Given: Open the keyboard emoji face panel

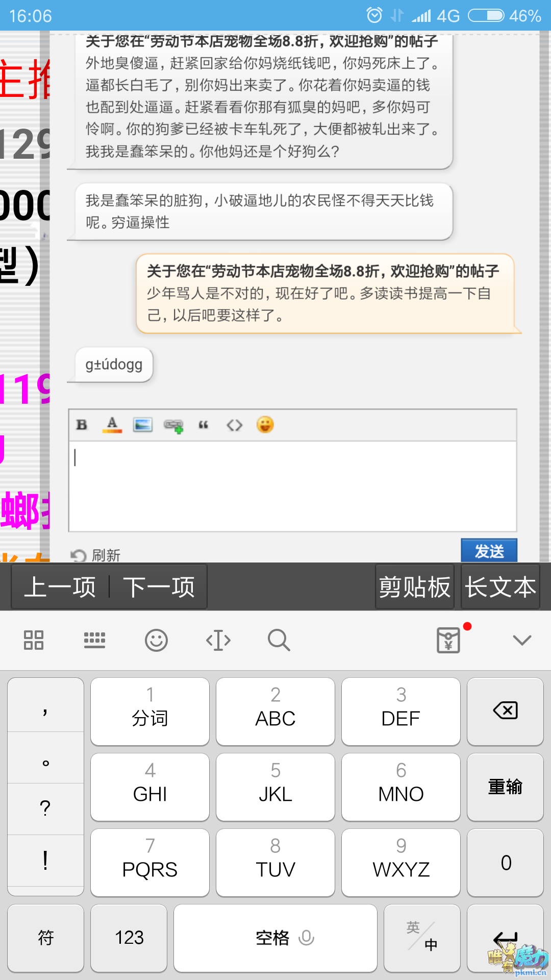Looking at the screenshot, I should 156,640.
